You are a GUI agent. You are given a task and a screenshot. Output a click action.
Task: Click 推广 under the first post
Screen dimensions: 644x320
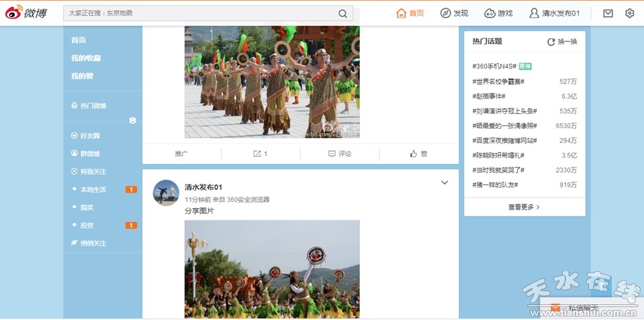click(182, 154)
